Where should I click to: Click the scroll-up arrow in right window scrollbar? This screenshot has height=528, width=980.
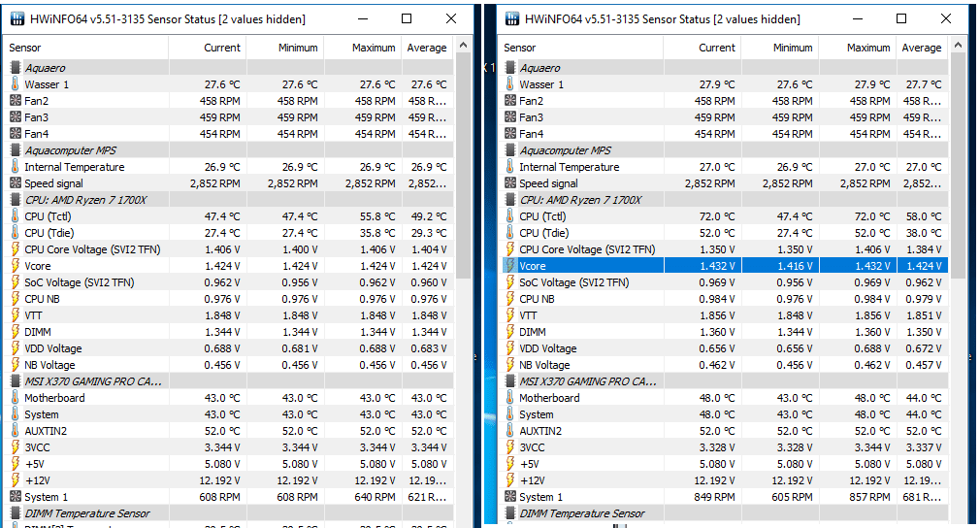point(958,45)
